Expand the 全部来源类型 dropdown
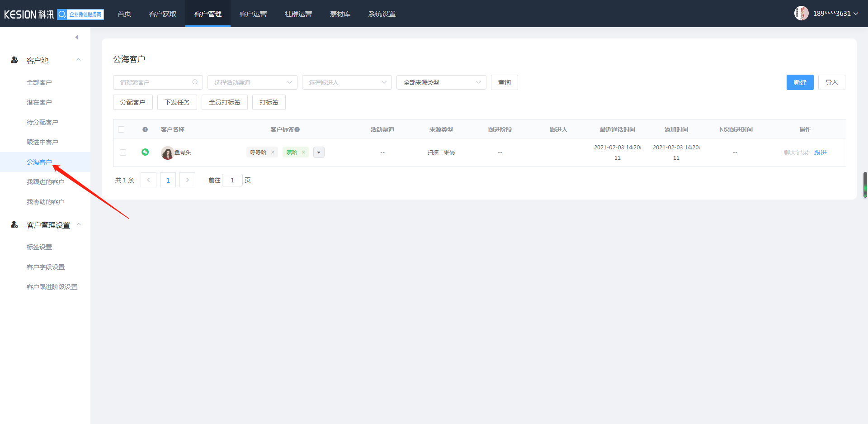This screenshot has height=424, width=868. pos(441,82)
